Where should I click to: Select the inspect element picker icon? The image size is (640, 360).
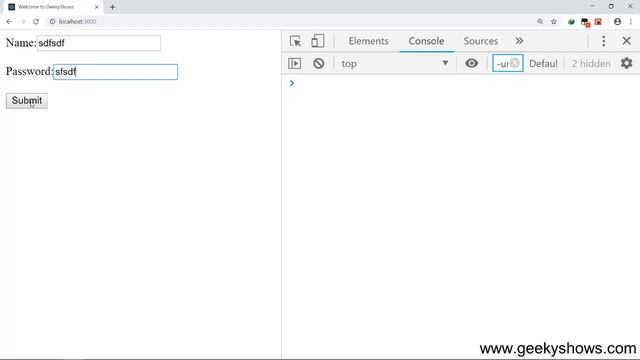[x=295, y=41]
